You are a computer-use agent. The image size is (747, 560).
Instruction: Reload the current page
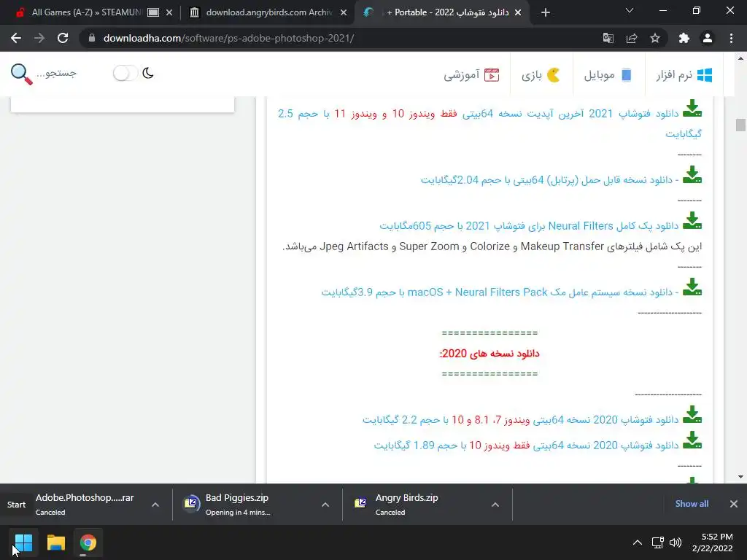point(63,38)
